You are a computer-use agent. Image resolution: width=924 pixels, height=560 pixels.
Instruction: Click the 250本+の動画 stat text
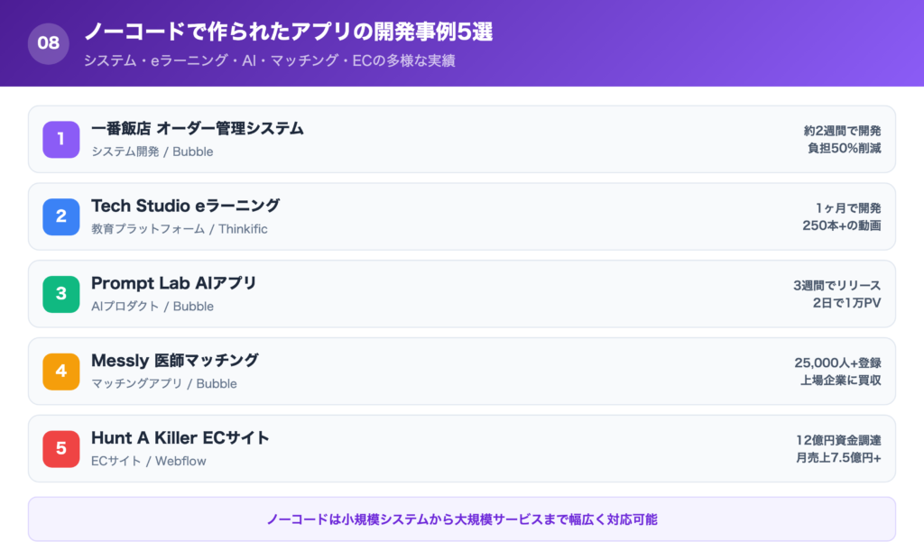[841, 226]
